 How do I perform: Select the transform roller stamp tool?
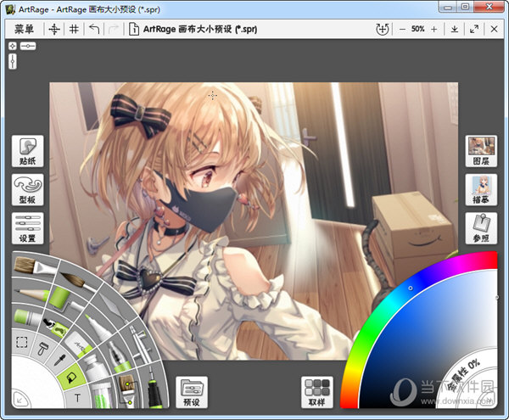pos(42,350)
